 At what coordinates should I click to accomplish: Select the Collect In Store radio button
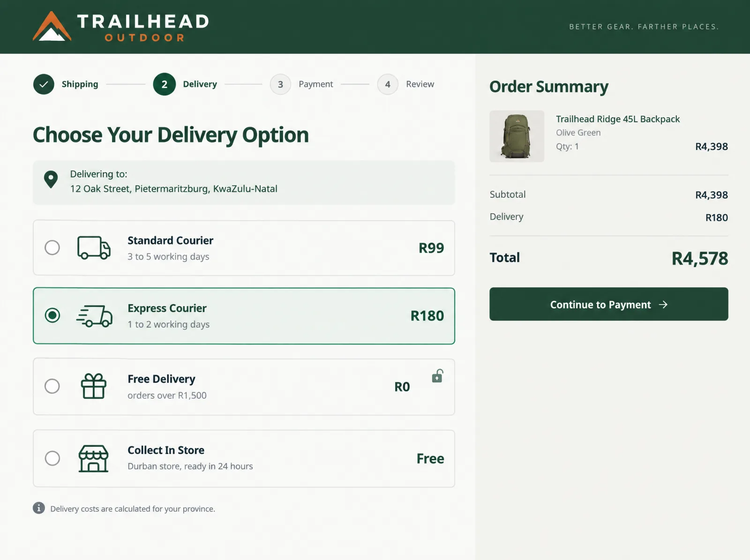click(x=52, y=458)
